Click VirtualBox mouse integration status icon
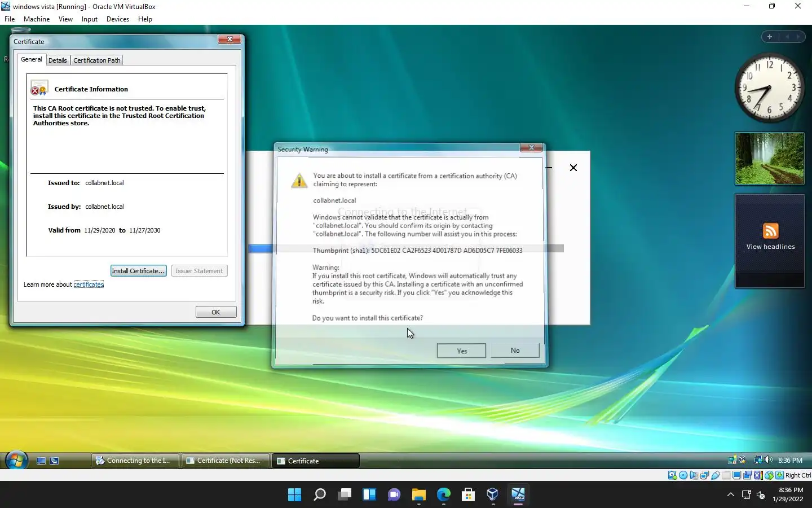The height and width of the screenshot is (508, 812). [769, 475]
